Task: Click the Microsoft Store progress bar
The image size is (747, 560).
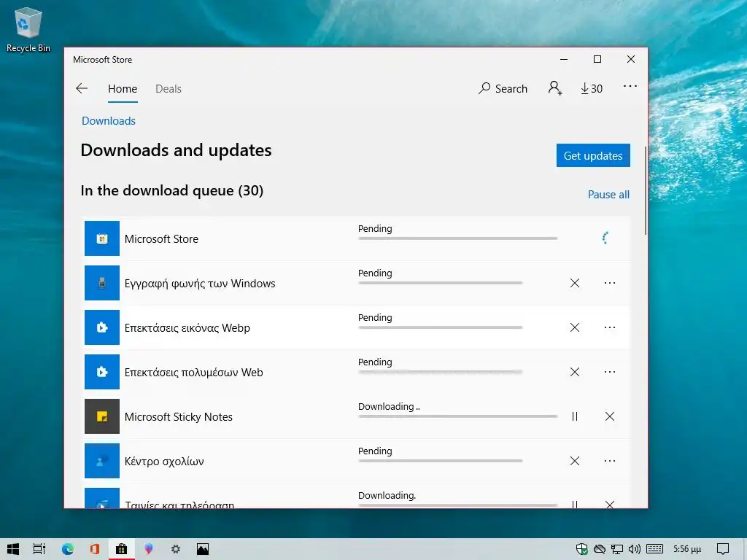Action: 458,238
